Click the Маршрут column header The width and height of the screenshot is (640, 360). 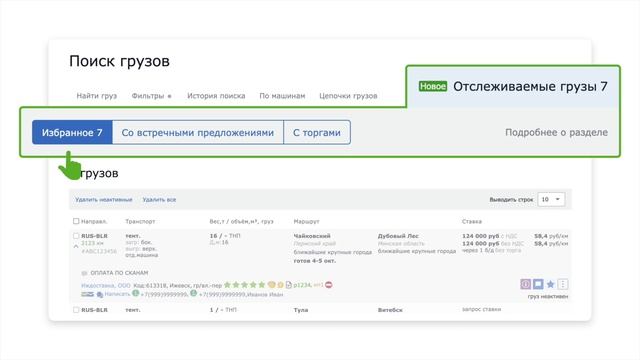pyautogui.click(x=306, y=221)
